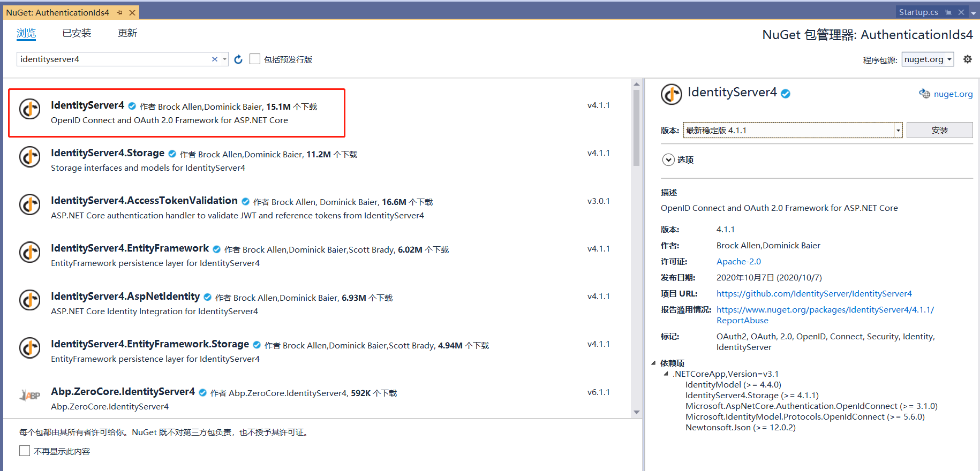The width and height of the screenshot is (980, 471).
Task: Click the IdentityModel (>= 4.4.0) dependency
Action: pyautogui.click(x=733, y=384)
